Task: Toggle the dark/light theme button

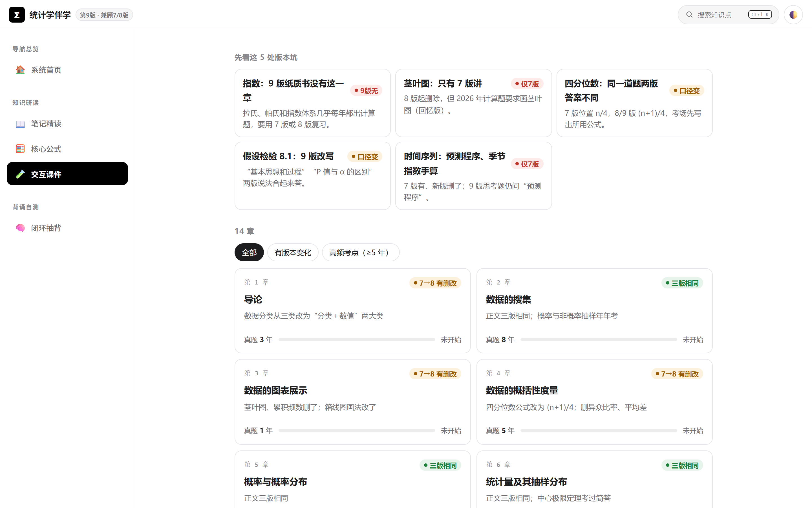Action: point(793,15)
